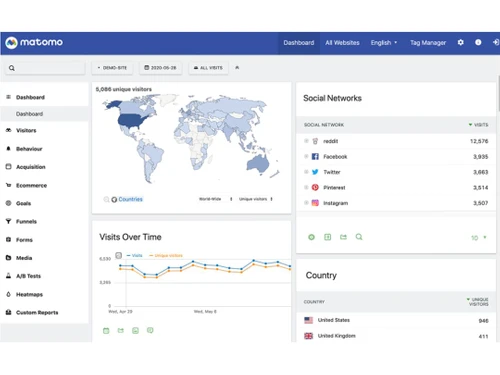Zoom out with magnifier beside Countries
Image resolution: width=500 pixels, height=375 pixels.
pyautogui.click(x=106, y=199)
